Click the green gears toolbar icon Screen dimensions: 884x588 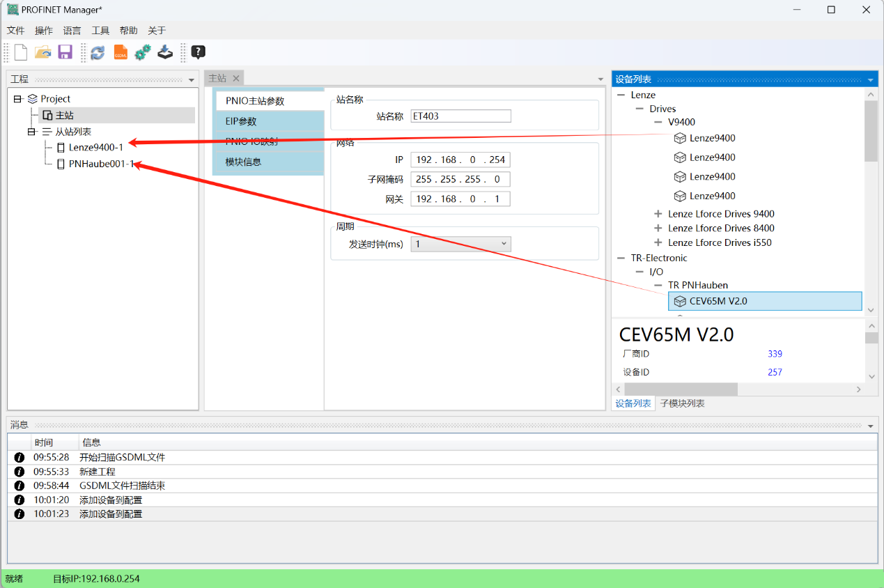(x=143, y=52)
